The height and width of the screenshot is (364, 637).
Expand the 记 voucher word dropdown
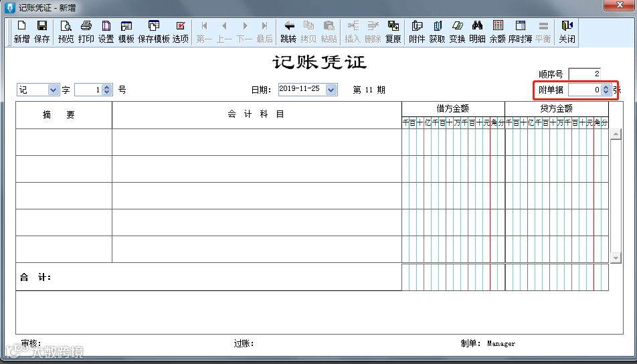(x=54, y=90)
